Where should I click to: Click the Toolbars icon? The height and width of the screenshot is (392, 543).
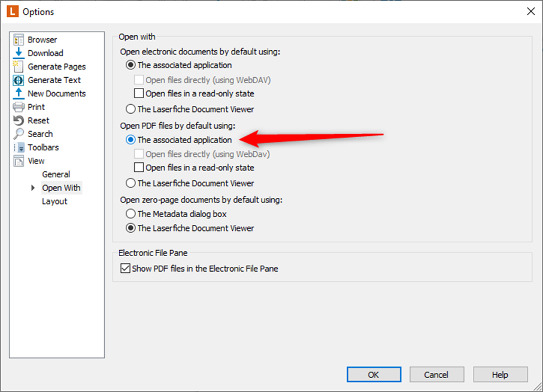pos(19,147)
